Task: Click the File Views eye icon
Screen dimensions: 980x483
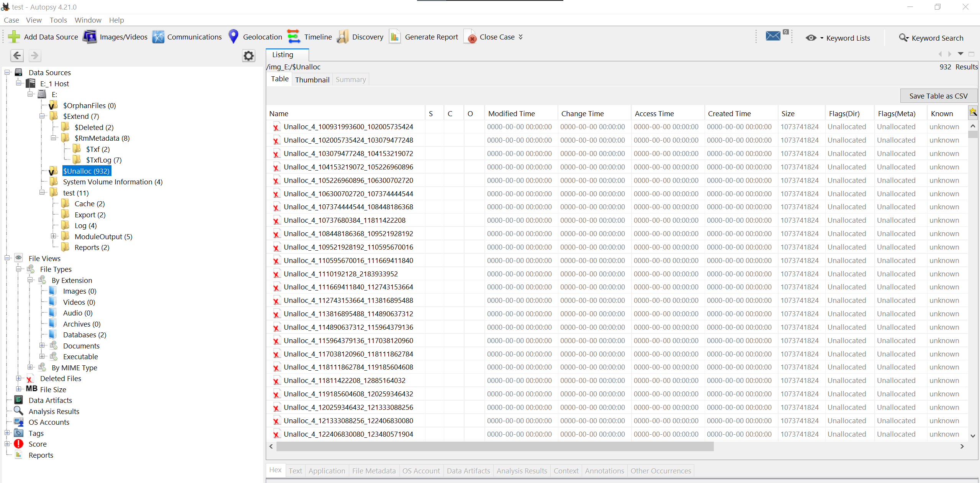Action: point(18,258)
